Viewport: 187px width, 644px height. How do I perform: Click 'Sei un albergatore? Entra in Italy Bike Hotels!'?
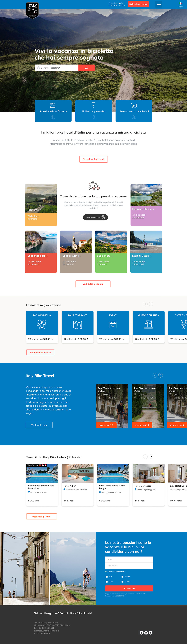coord(63,613)
